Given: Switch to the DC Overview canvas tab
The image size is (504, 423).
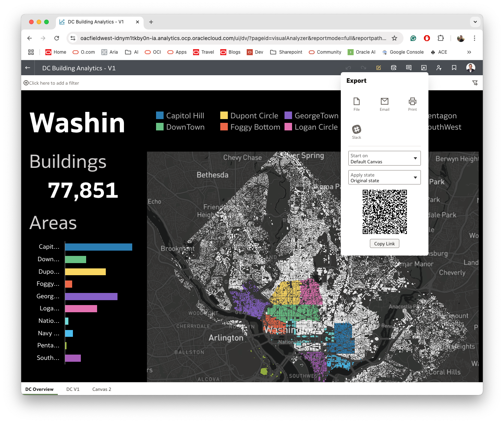Looking at the screenshot, I should 39,389.
